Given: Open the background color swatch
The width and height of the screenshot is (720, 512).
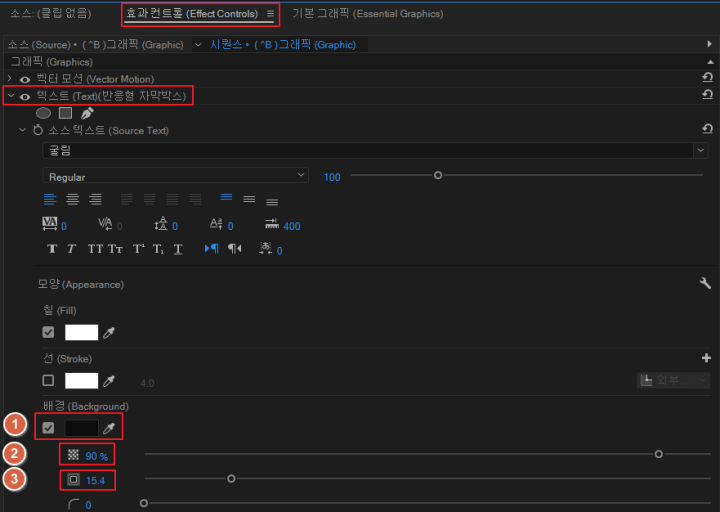Looking at the screenshot, I should (81, 428).
